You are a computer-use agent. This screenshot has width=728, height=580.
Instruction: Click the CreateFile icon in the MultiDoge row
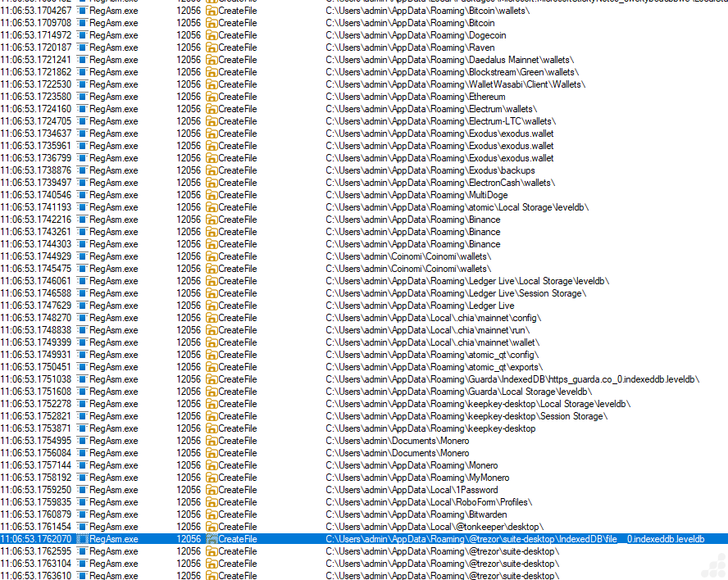tap(211, 195)
